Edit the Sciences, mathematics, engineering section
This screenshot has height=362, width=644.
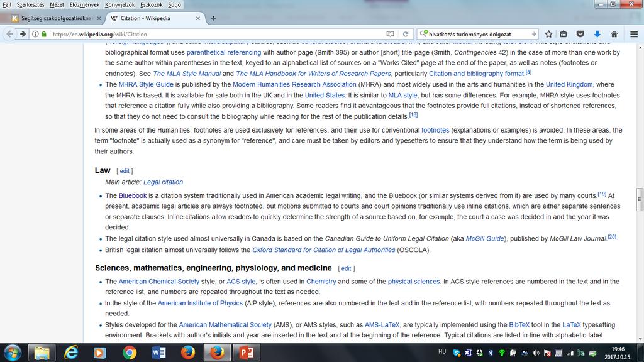347,268
